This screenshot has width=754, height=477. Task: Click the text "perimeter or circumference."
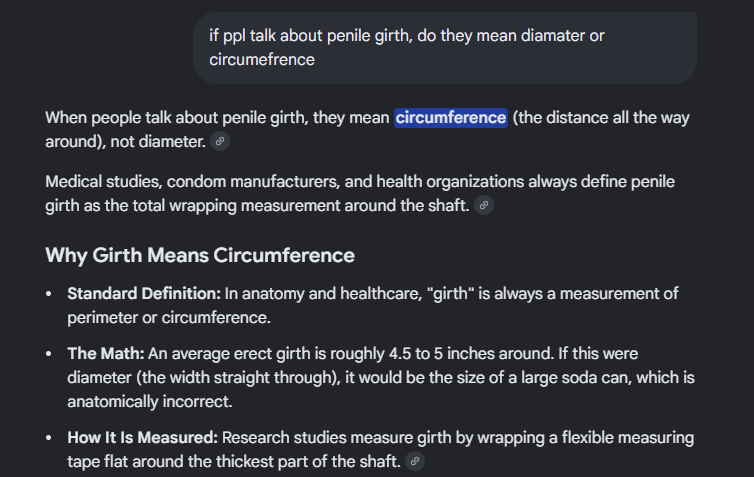(169, 317)
